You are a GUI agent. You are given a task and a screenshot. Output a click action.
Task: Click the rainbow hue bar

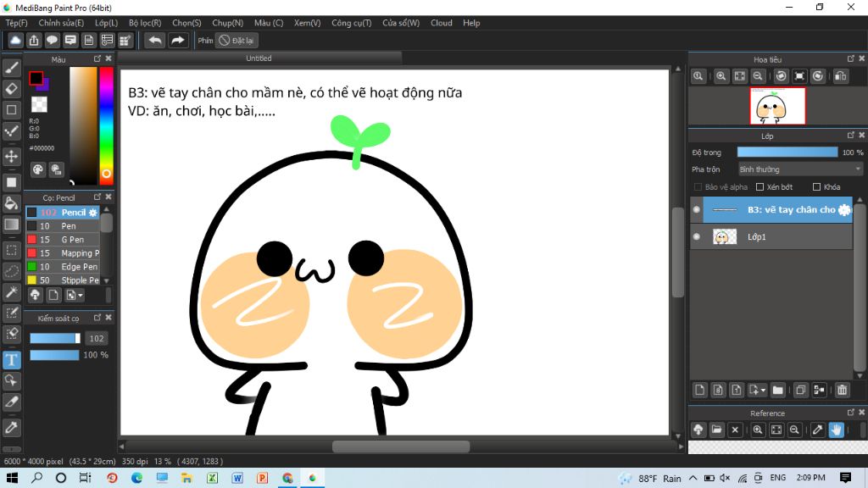click(106, 125)
